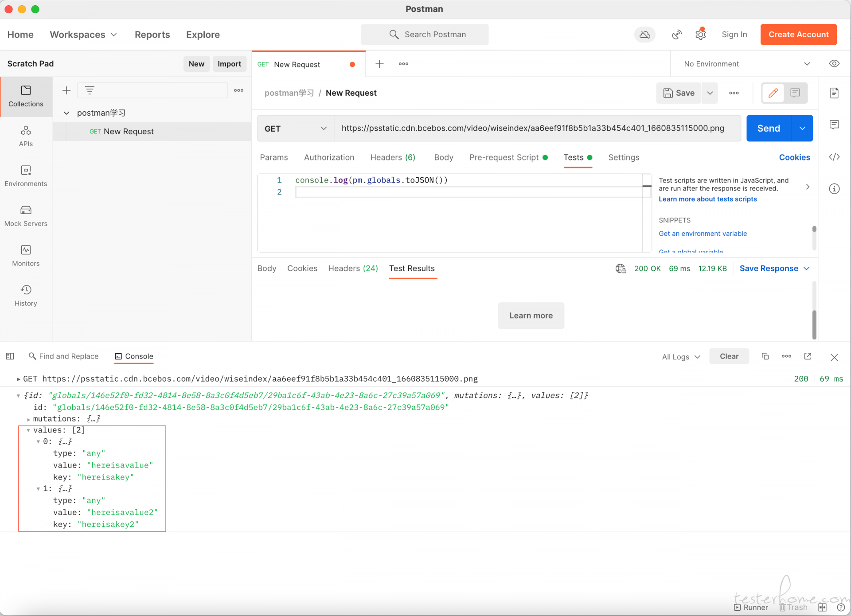Open Trash in the status bar
The image size is (851, 616).
793,608
